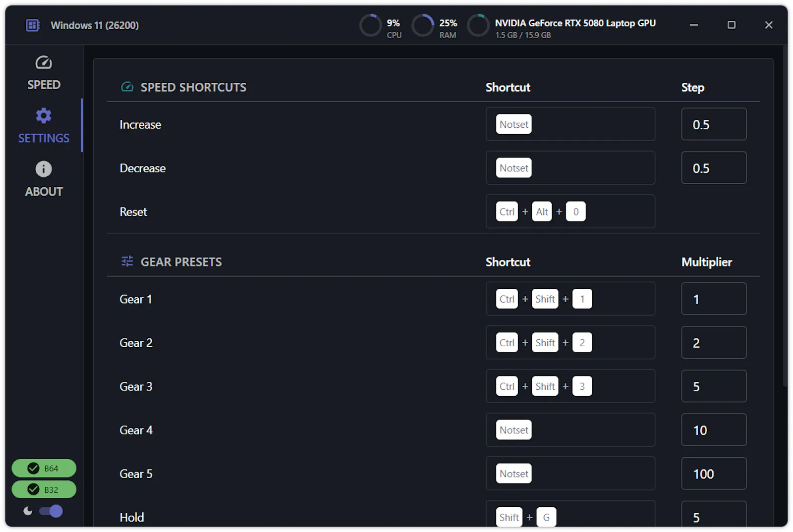Click the GPU usage ring indicator
Viewport: 793px width, 532px height.
[478, 25]
